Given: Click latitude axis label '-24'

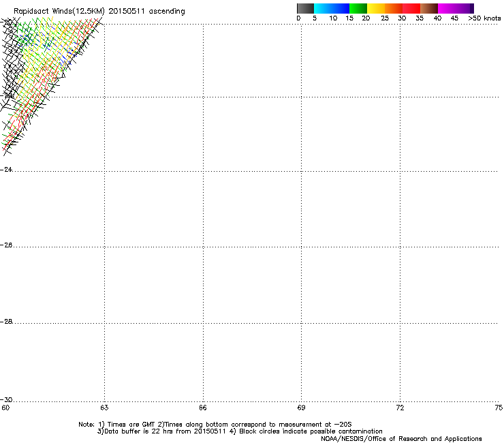Looking at the screenshot, I should click(6, 170).
